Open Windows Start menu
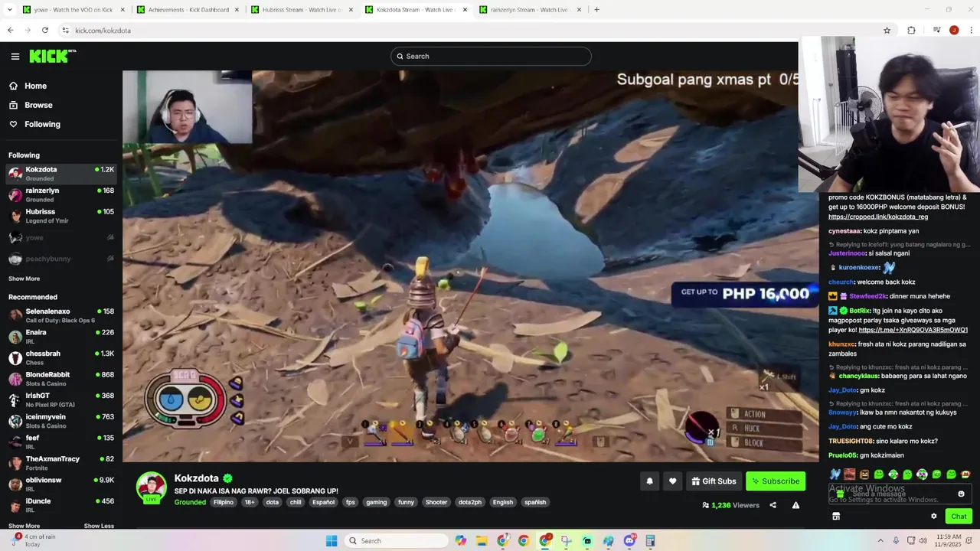The width and height of the screenshot is (980, 551). [332, 541]
